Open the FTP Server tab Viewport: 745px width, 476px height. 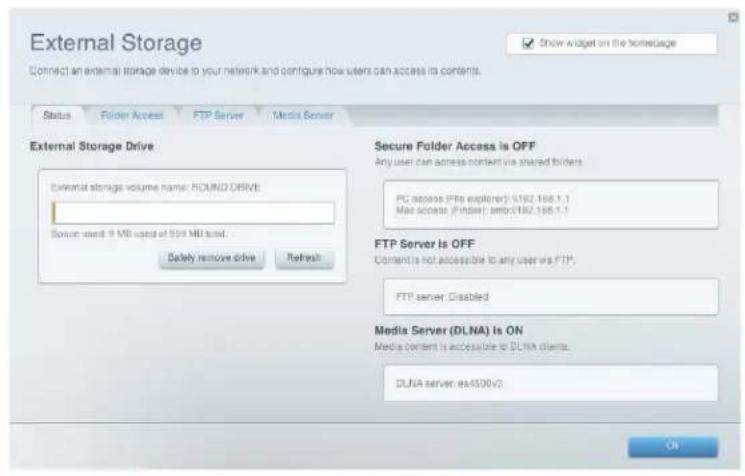[x=218, y=115]
